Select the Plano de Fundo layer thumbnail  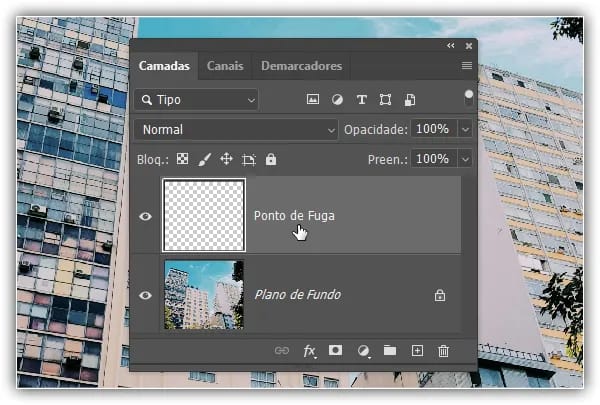pos(204,295)
